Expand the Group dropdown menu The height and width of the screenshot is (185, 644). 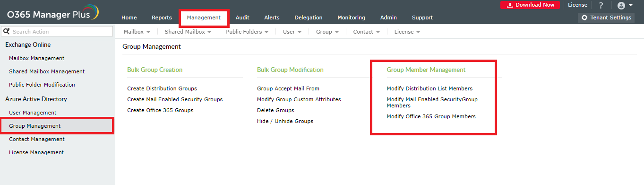tap(327, 32)
